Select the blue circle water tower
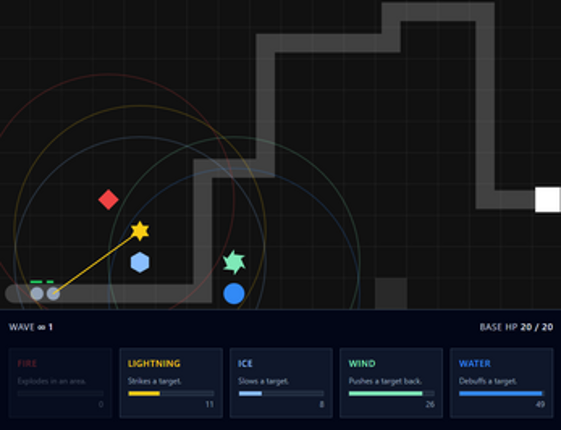The image size is (561, 430). [x=234, y=294]
